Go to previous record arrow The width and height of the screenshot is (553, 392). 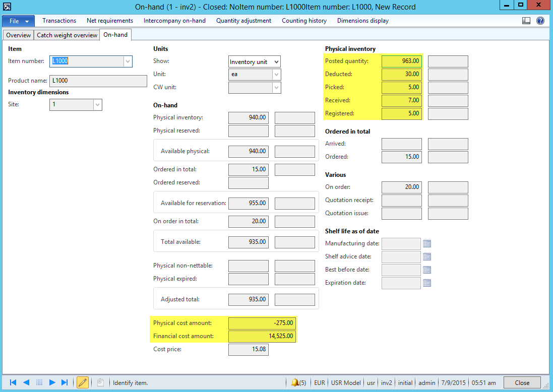pos(26,382)
